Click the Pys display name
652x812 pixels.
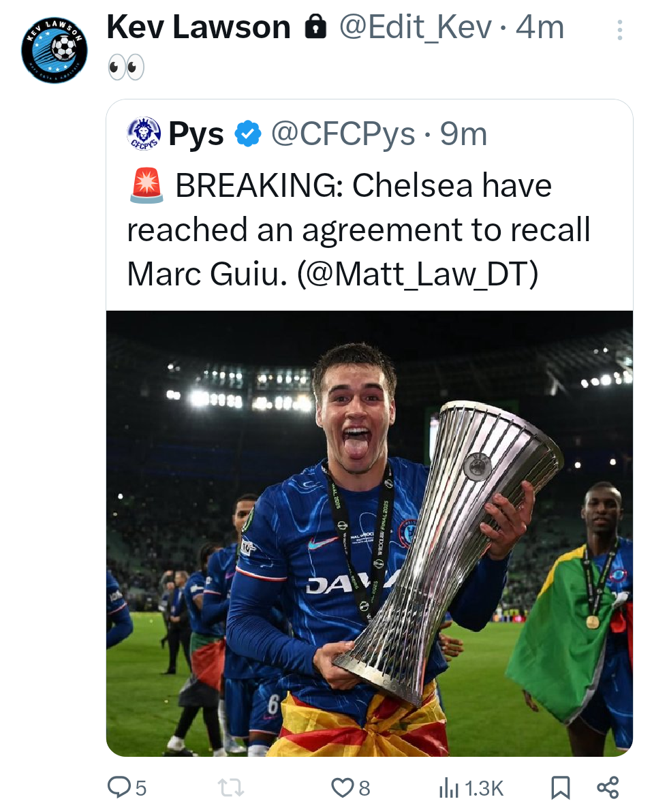click(196, 134)
